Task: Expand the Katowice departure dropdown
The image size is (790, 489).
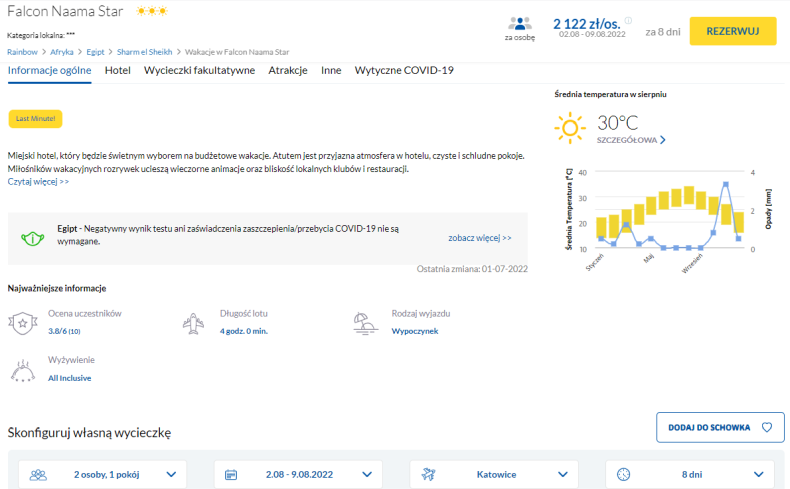Action: click(494, 474)
